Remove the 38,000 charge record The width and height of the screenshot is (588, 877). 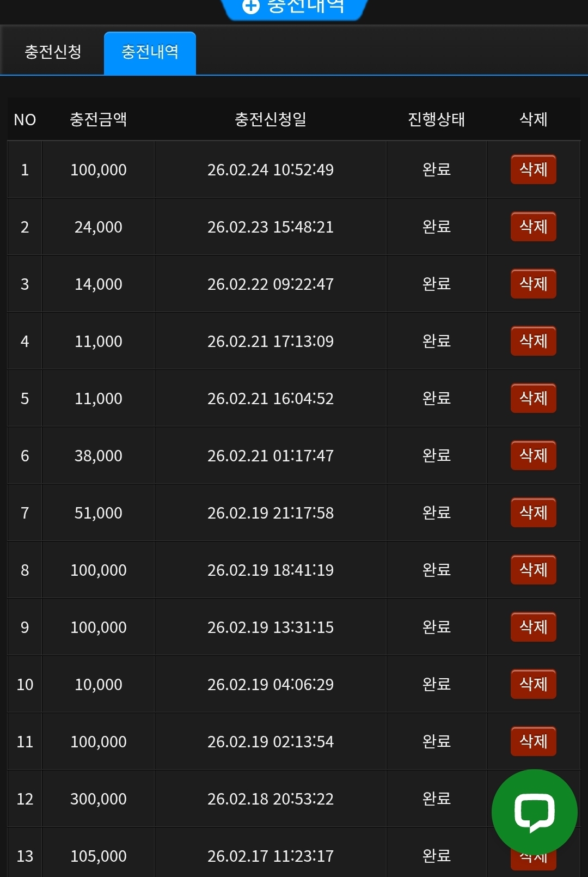point(533,455)
